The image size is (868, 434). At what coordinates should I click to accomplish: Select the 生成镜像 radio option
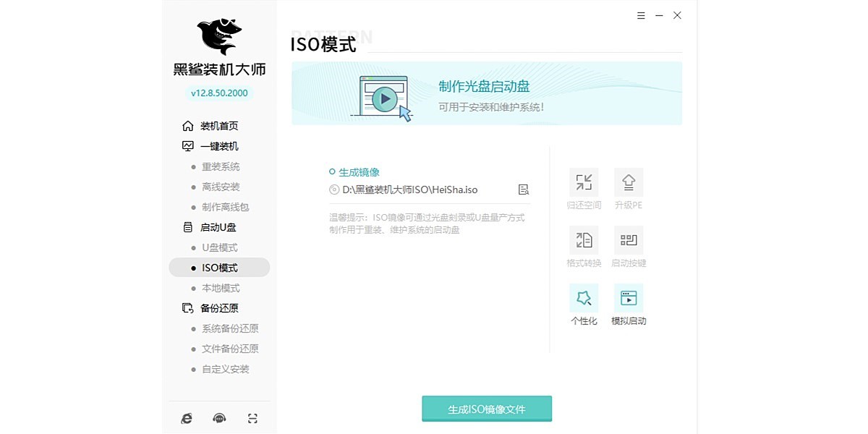(x=332, y=172)
